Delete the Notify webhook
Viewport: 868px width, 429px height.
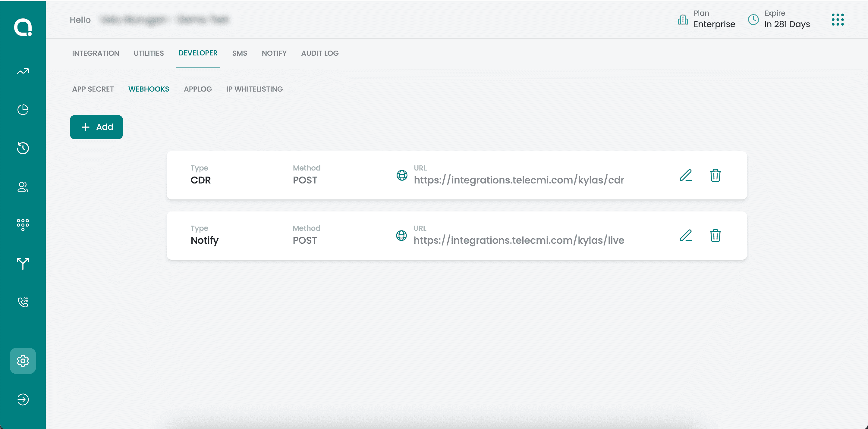coord(715,236)
